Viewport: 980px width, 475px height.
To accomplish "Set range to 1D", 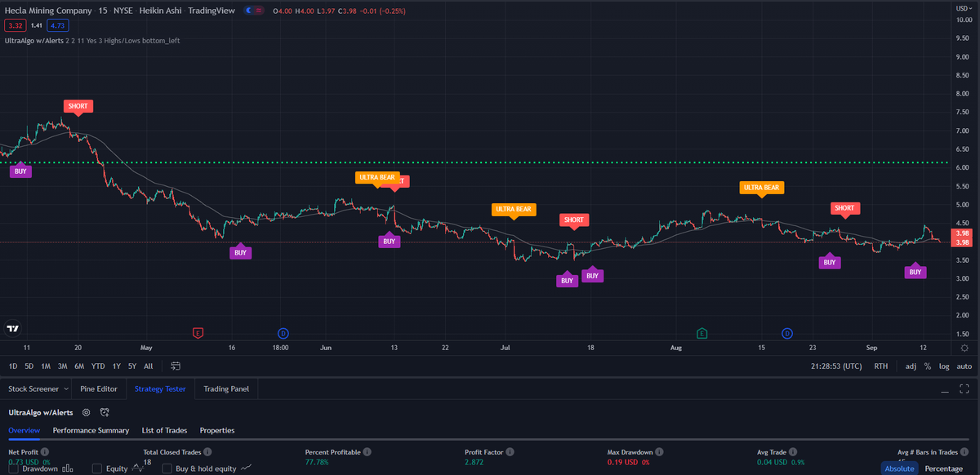I will [x=13, y=366].
